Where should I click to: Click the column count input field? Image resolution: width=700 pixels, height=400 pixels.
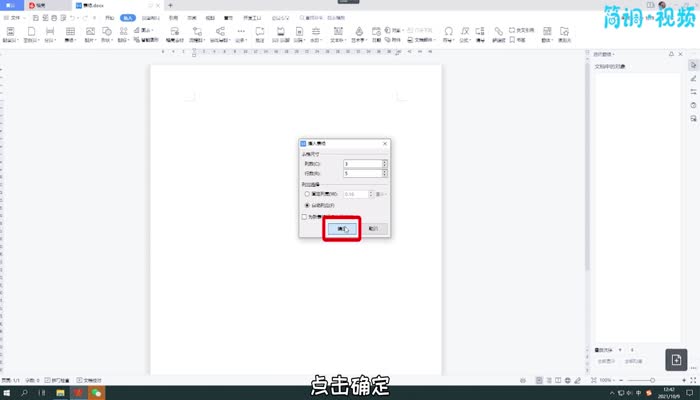[361, 163]
